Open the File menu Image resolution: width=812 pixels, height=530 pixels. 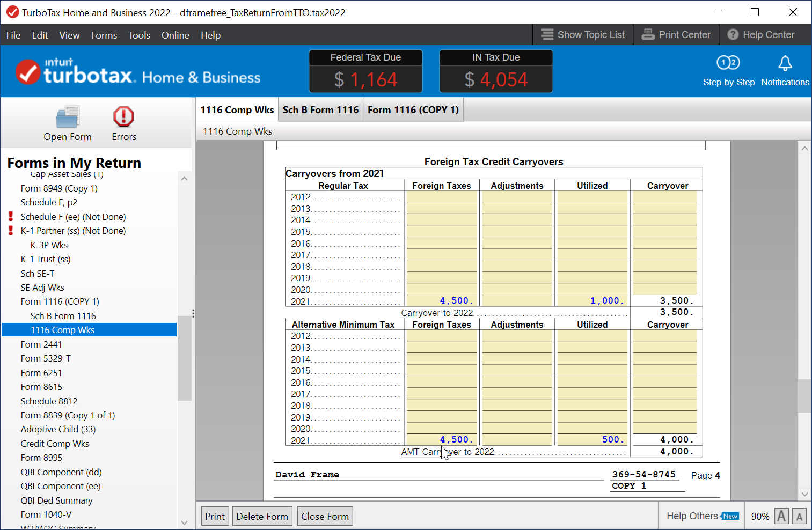[x=13, y=35]
